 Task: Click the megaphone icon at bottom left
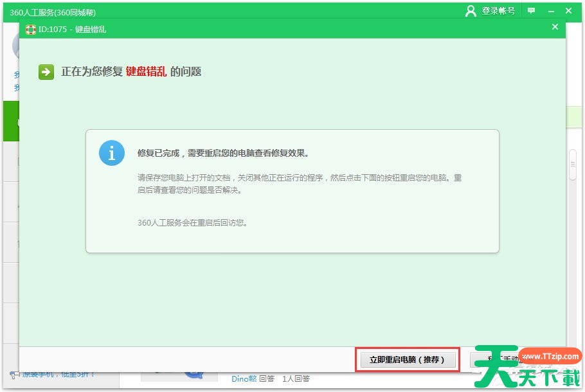tap(14, 375)
